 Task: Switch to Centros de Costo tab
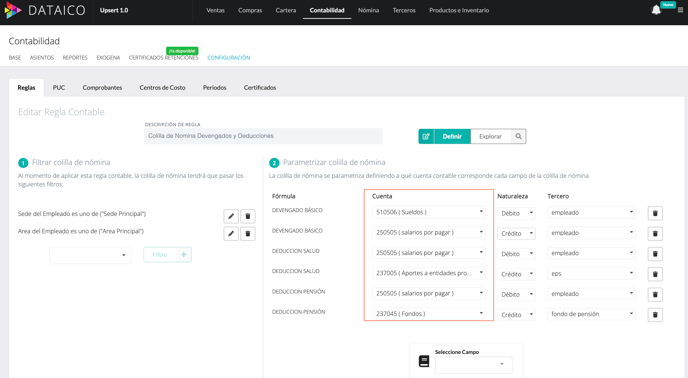[x=162, y=88]
